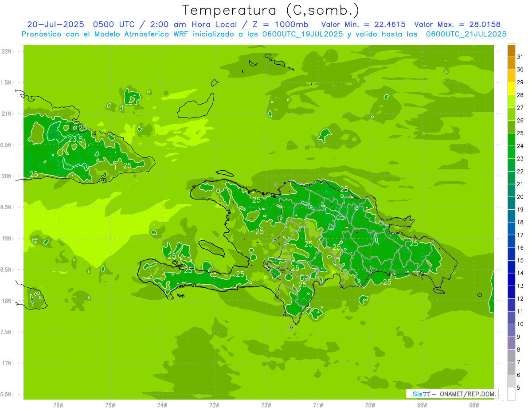This screenshot has height=411, width=532.
Task: Click the "9" colorbar value
Action: click(519, 337)
